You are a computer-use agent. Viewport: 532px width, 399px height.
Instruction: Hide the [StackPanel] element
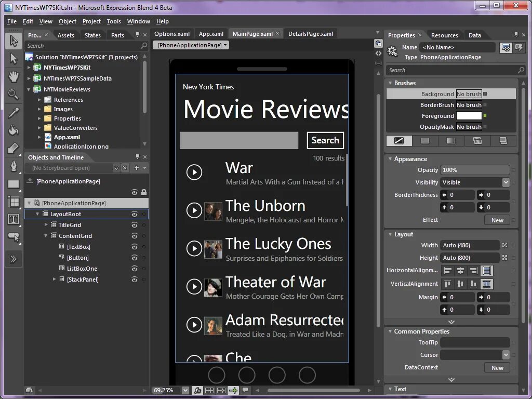135,280
